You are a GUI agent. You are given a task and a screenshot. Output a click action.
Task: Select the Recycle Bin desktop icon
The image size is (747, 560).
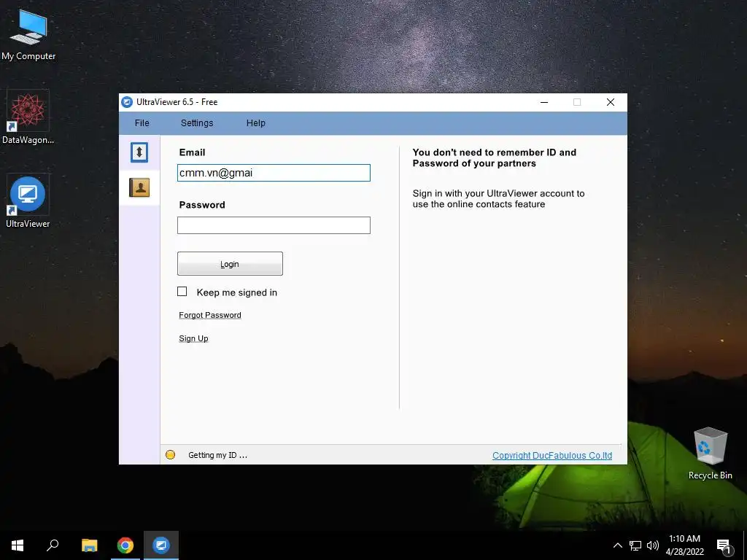tap(711, 454)
